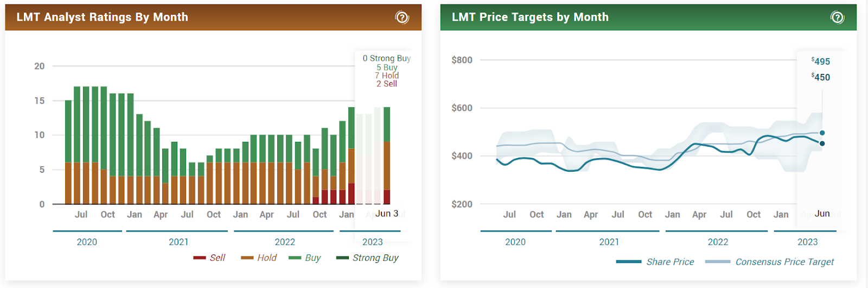
Task: Click help icon on Price Targets panel
Action: pyautogui.click(x=837, y=17)
